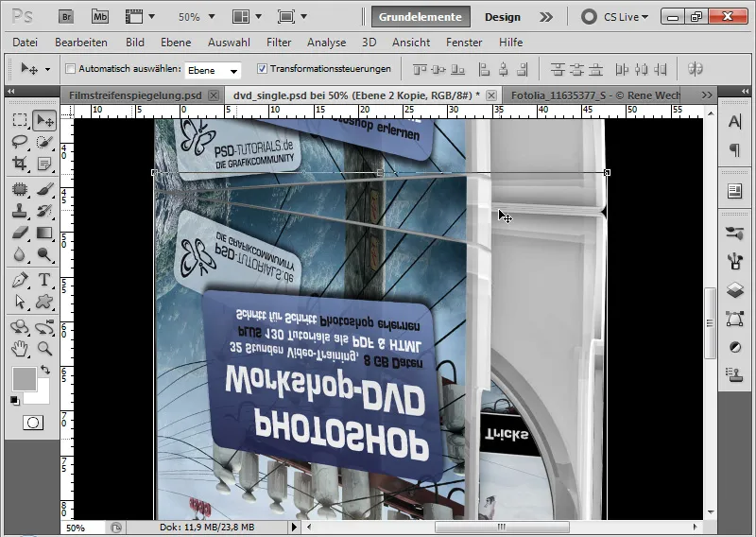Select the Pen tool
Image resolution: width=756 pixels, height=537 pixels.
point(19,280)
